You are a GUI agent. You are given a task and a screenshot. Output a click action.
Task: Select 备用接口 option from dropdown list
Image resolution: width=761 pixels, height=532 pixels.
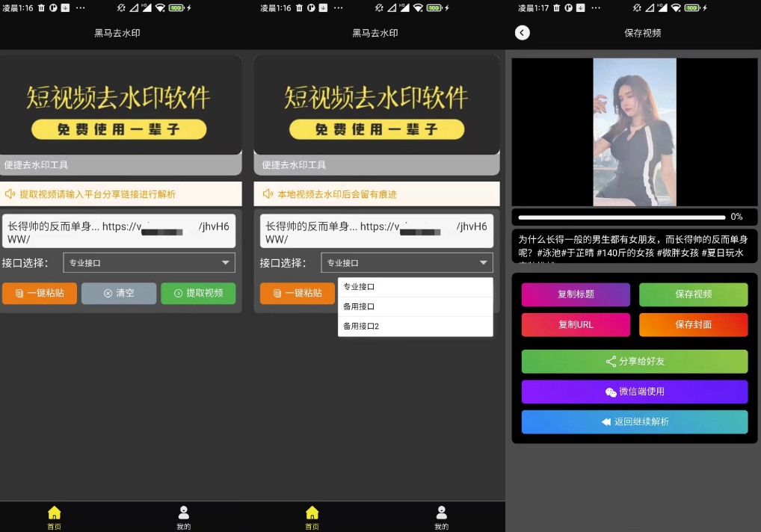pyautogui.click(x=416, y=306)
